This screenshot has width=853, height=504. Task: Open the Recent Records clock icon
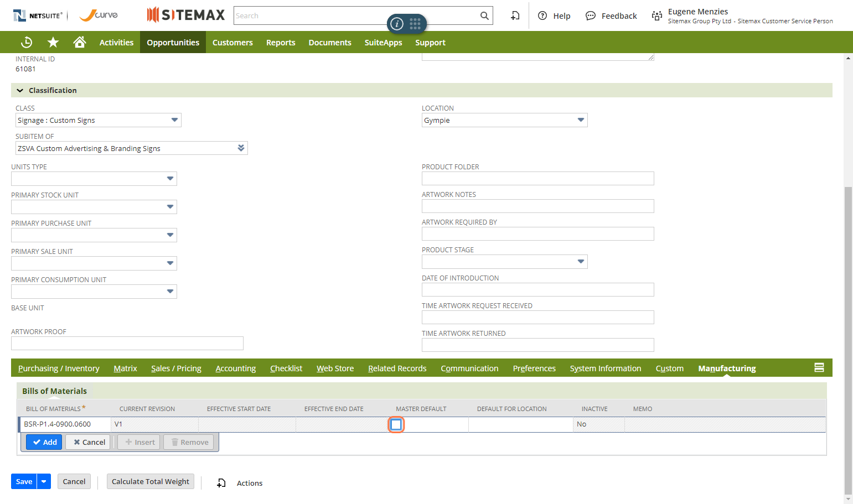point(27,42)
